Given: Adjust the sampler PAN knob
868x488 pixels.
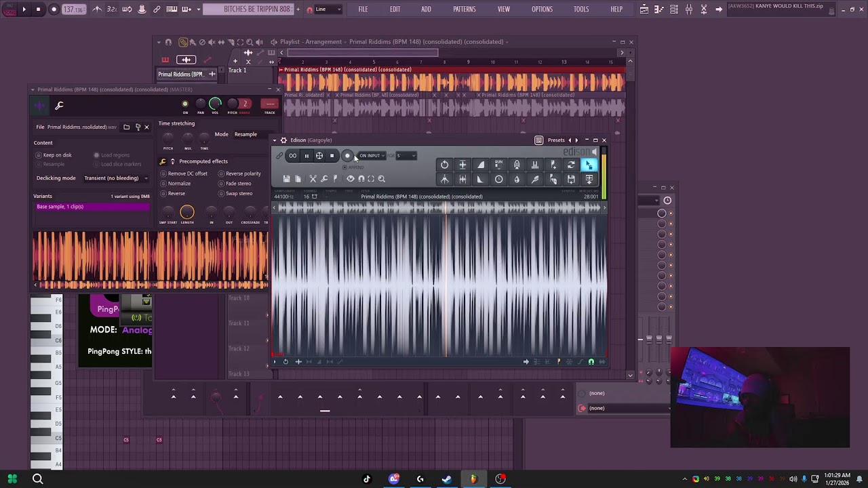Looking at the screenshot, I should (x=201, y=104).
